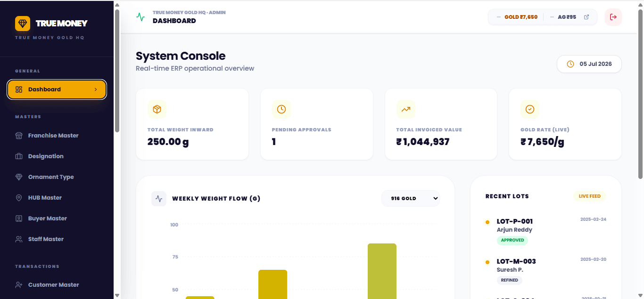644x299 pixels.
Task: Click the clock icon on Pending Approvals card
Action: (281, 109)
